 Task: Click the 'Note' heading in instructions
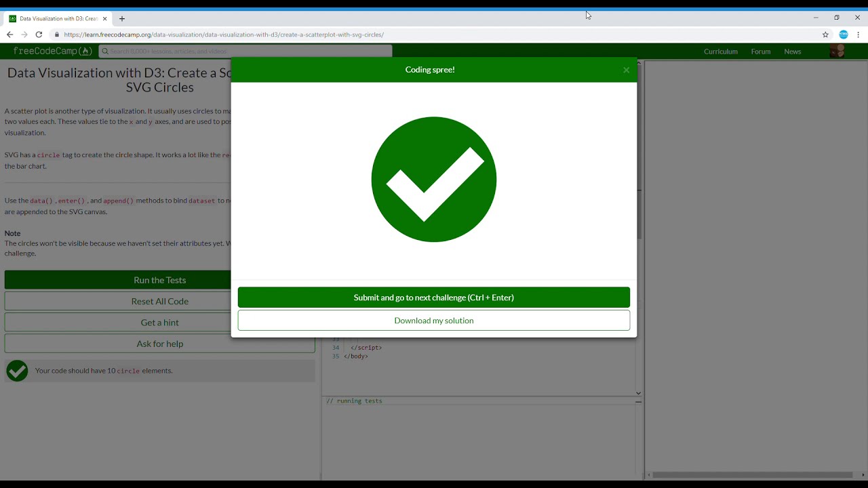tap(13, 233)
